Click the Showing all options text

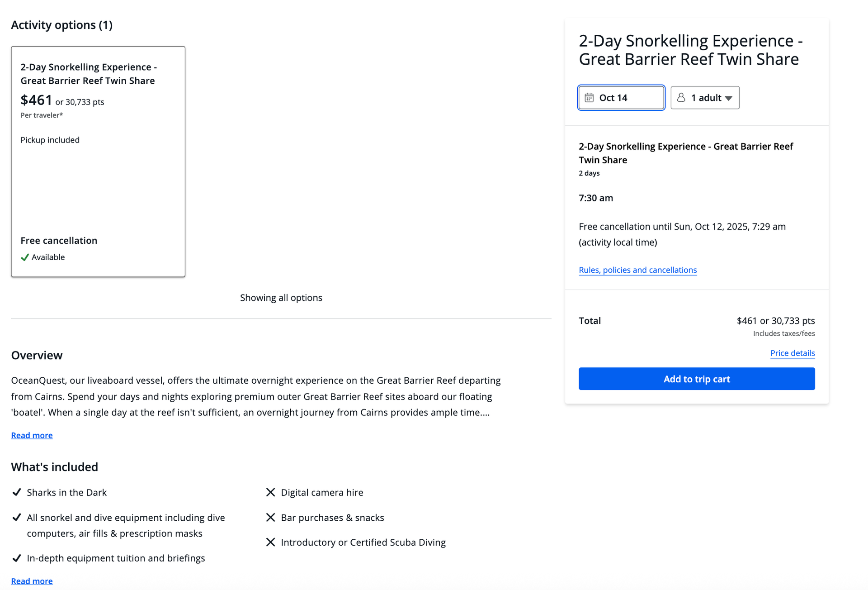(281, 298)
